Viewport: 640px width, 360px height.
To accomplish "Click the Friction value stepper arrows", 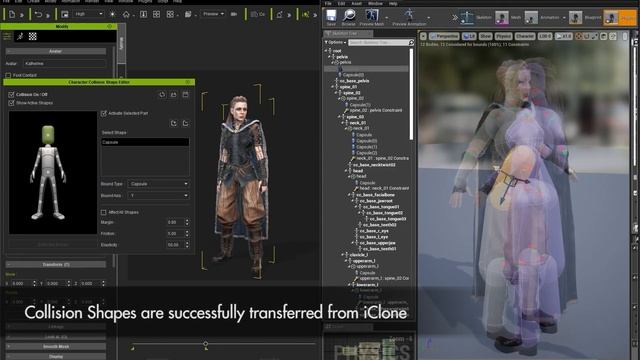I will pyautogui.click(x=187, y=234).
